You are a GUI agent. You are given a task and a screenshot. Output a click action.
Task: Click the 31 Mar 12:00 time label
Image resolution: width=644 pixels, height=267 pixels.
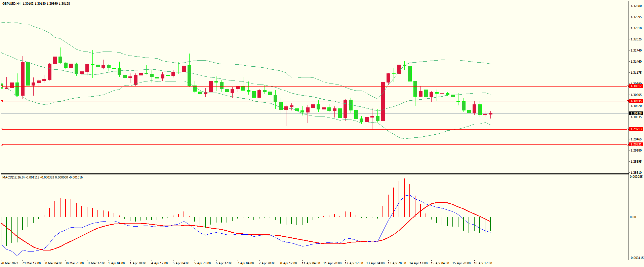click(96, 263)
